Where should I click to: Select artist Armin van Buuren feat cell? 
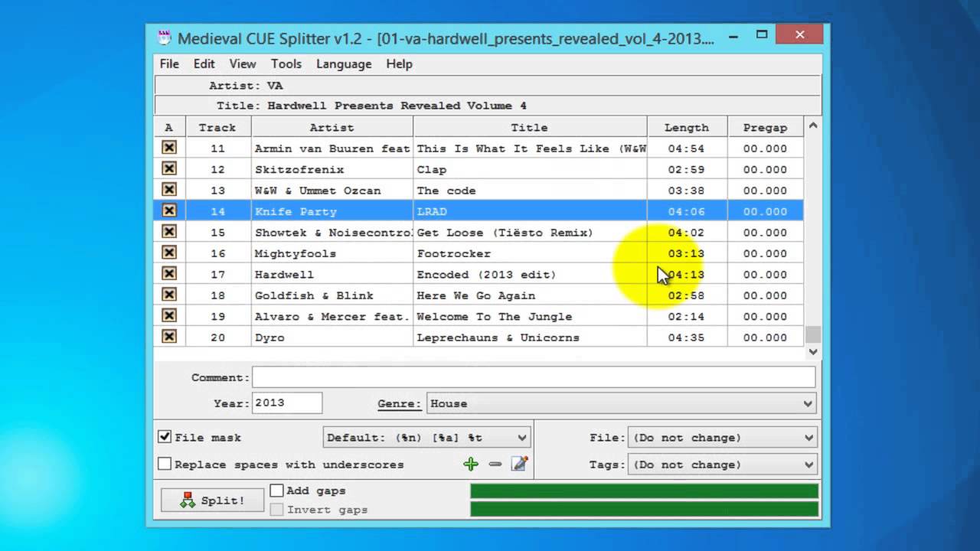[x=332, y=148]
